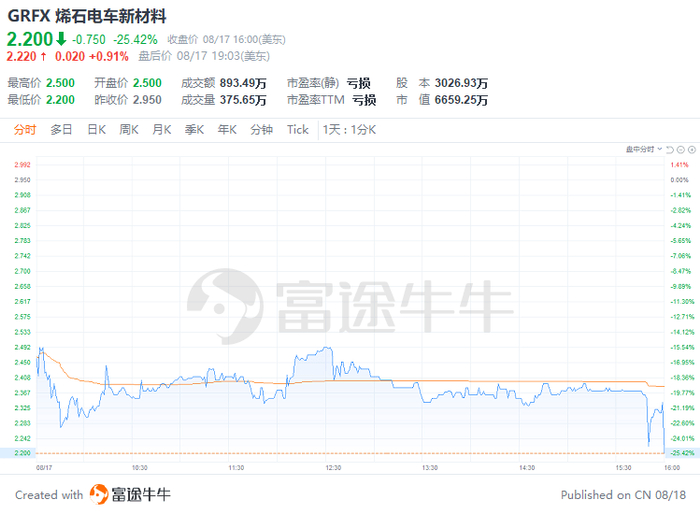Click the 1天 : 1分K option
This screenshot has width=700, height=514.
pos(350,130)
